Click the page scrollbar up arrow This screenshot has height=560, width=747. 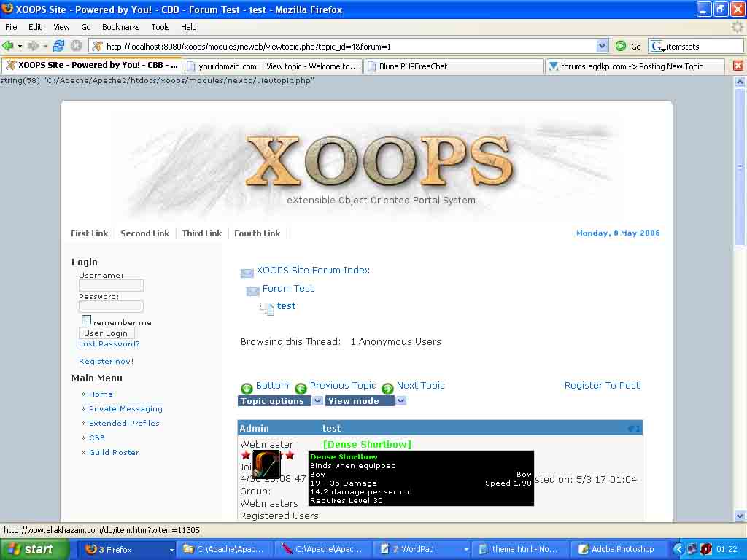coord(740,82)
